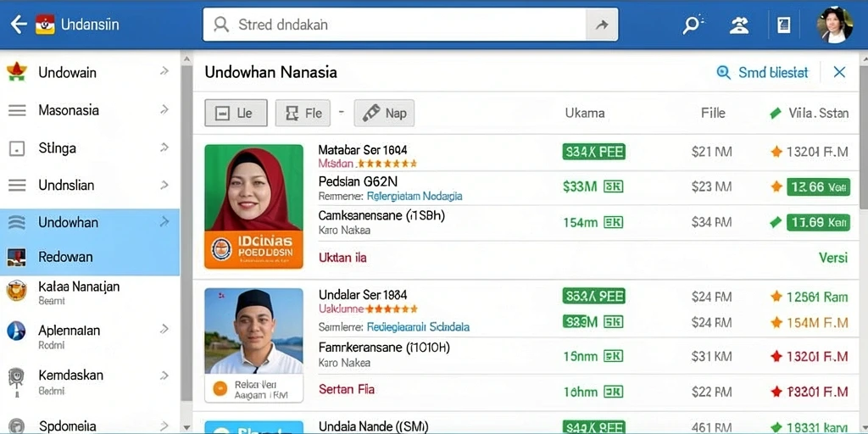
Task: Open 'Matabar Ser 1694' listing title
Action: pyautogui.click(x=363, y=150)
